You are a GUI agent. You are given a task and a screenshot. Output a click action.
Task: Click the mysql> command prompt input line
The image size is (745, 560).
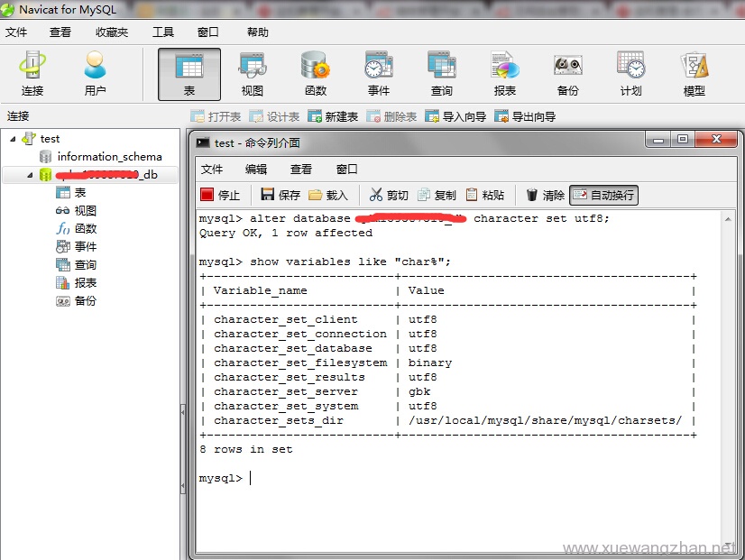point(361,478)
